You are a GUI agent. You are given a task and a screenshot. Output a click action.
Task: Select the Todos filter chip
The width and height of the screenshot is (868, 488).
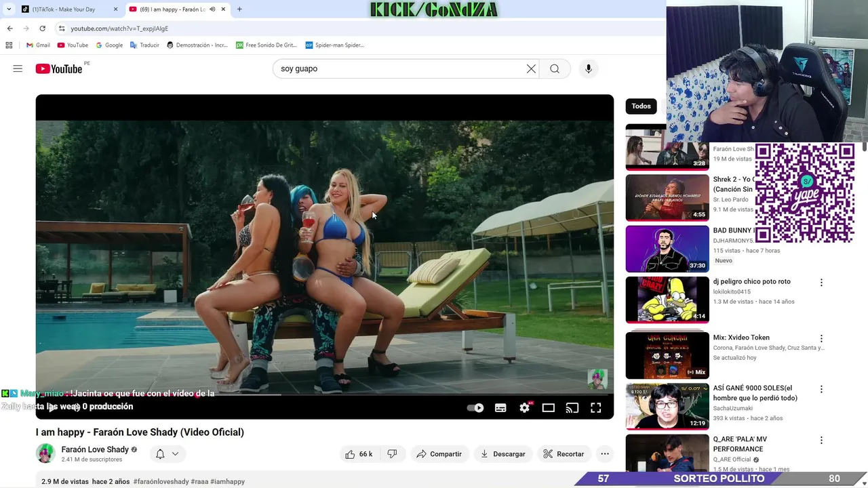pos(641,106)
